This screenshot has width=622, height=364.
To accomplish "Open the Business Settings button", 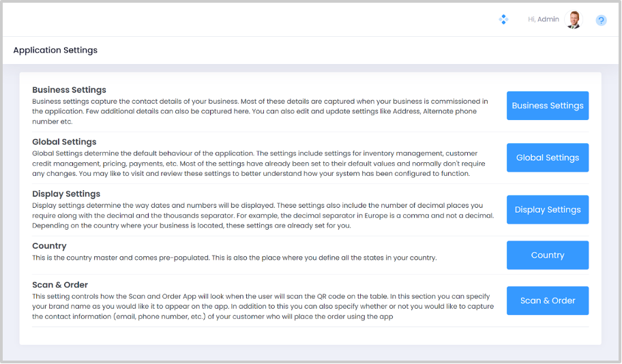I will pyautogui.click(x=547, y=106).
